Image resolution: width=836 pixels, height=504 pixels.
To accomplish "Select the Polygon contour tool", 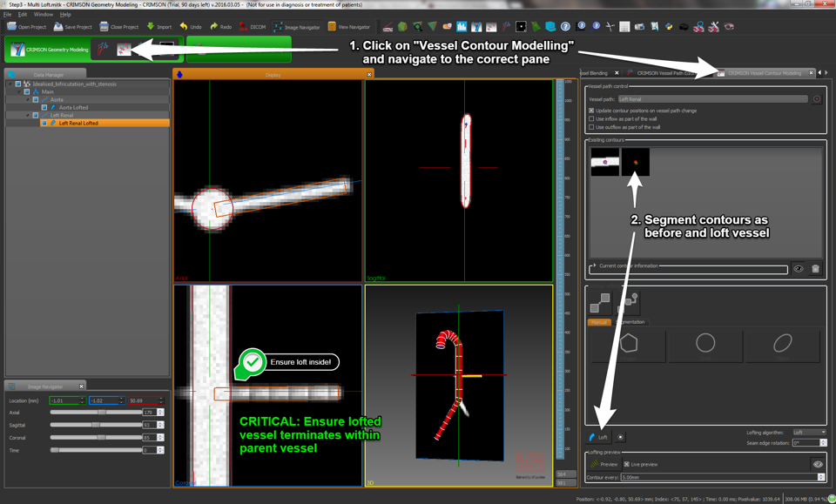I will point(629,345).
